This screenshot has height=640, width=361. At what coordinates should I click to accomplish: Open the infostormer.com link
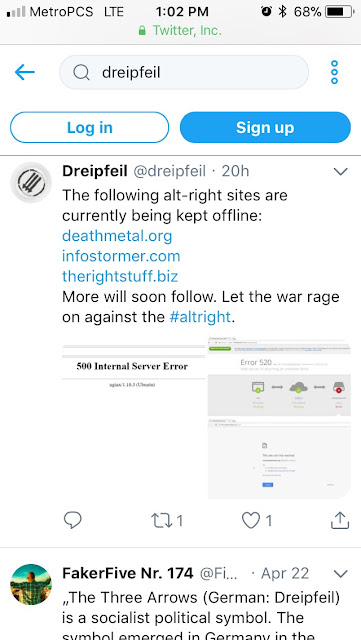(121, 256)
